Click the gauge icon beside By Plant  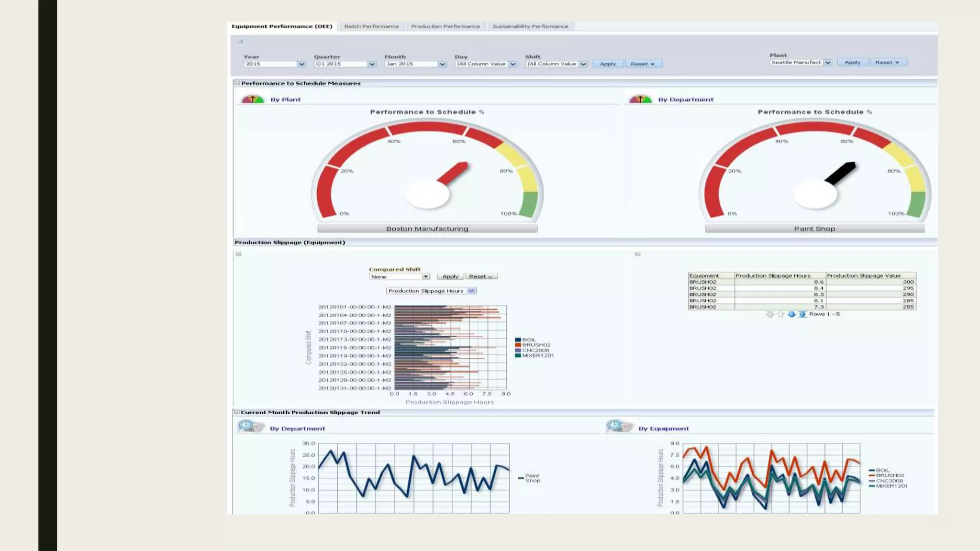(253, 99)
